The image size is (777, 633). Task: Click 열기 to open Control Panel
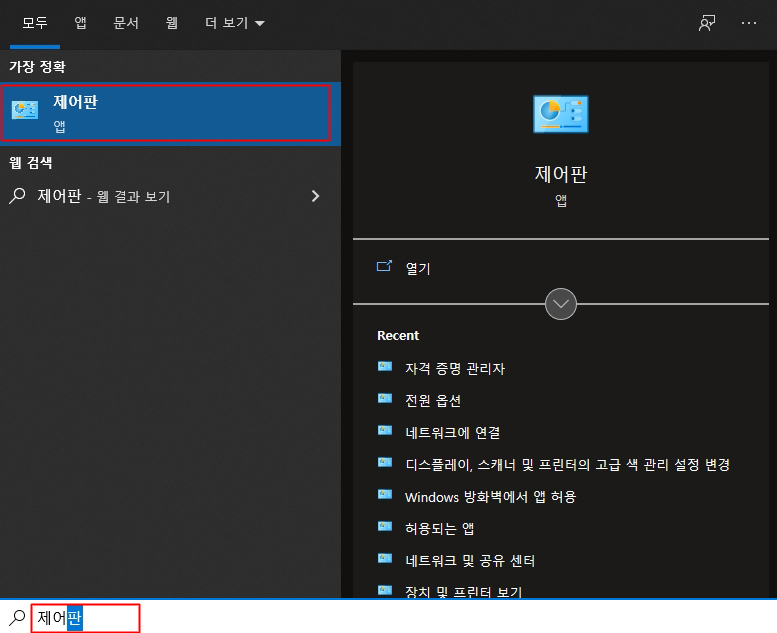tap(417, 269)
